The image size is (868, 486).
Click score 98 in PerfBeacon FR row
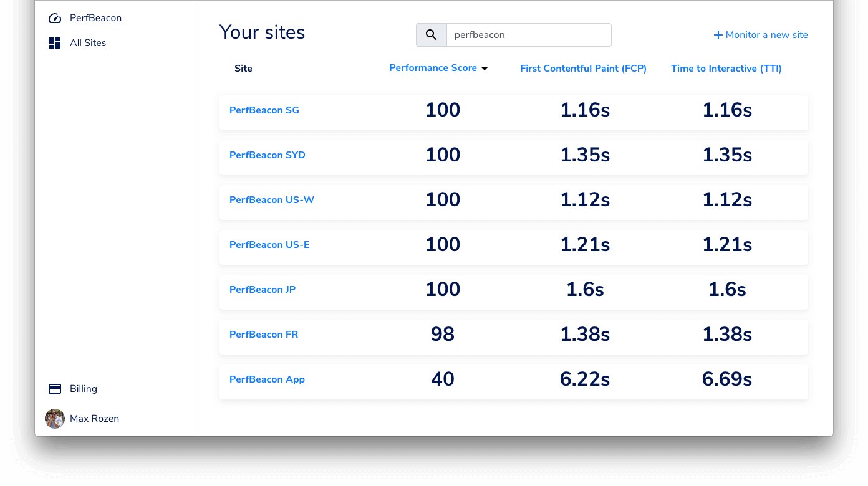(x=443, y=334)
